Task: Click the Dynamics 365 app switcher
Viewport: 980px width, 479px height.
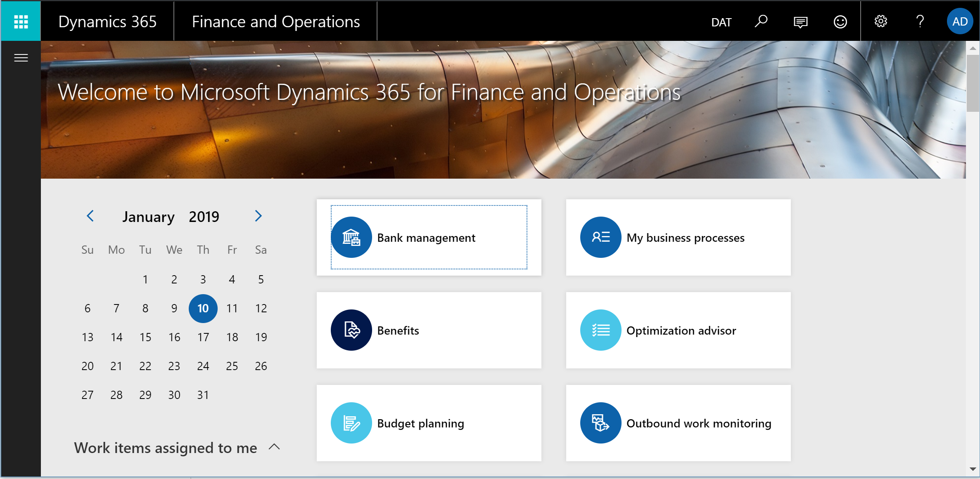Action: [x=20, y=21]
